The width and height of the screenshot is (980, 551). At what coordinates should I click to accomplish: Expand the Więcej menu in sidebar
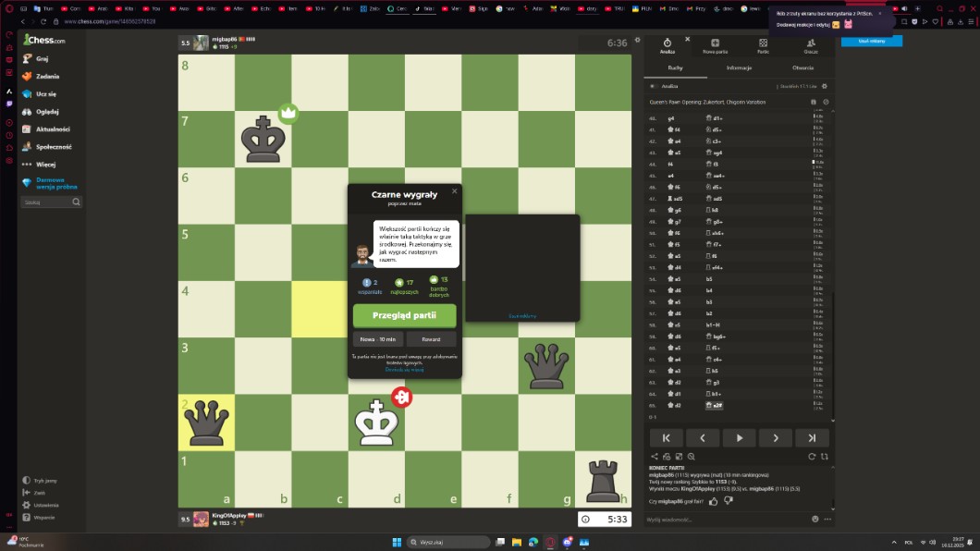tap(46, 164)
